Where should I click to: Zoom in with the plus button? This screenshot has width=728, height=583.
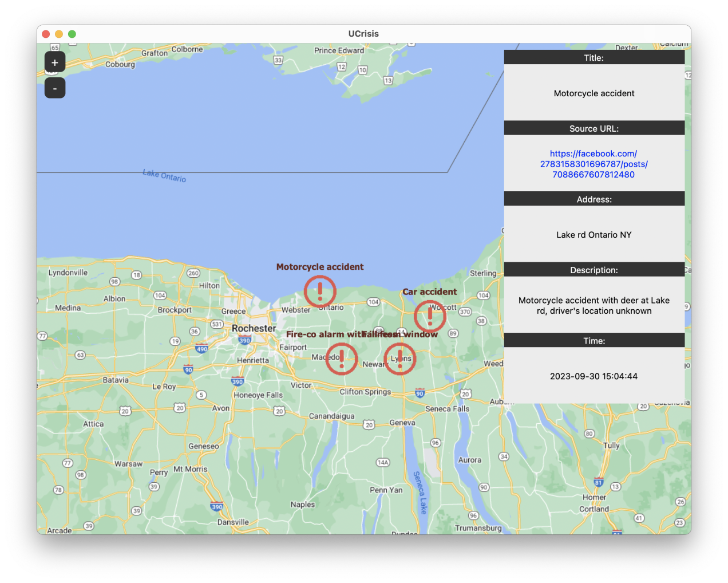tap(54, 62)
